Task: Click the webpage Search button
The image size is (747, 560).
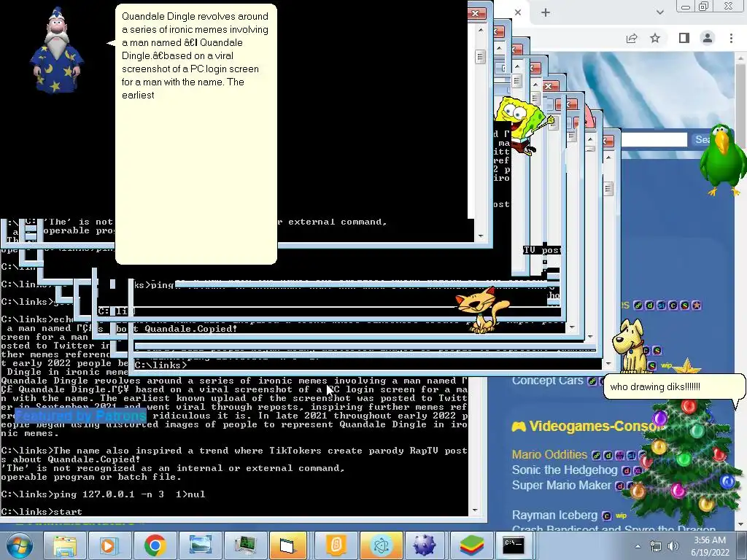Action: coord(703,139)
